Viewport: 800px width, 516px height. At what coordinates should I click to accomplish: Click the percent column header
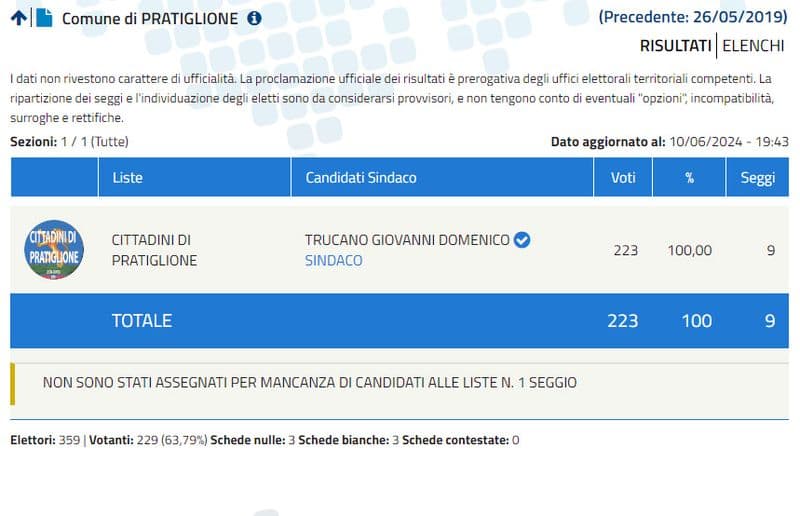[x=689, y=177]
